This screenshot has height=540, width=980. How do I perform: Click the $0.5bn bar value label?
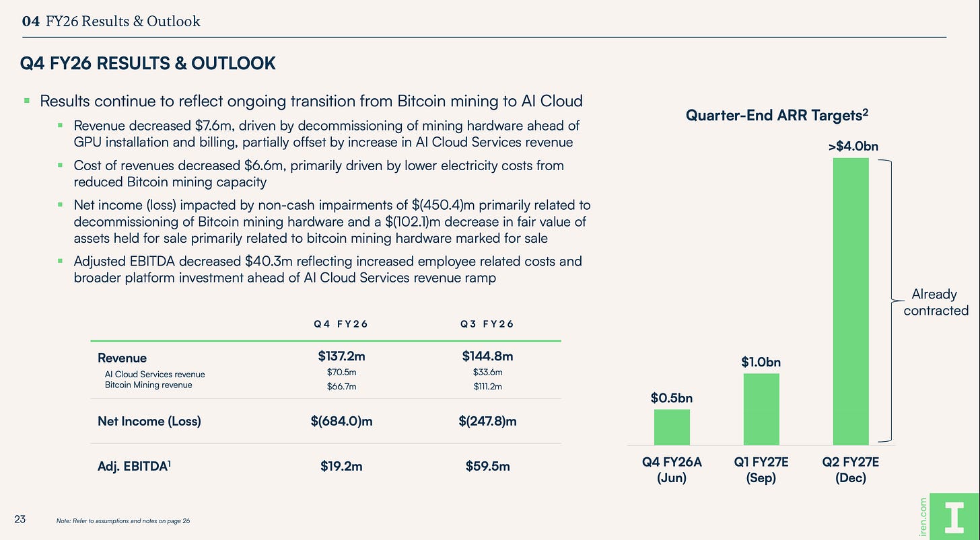pyautogui.click(x=672, y=398)
